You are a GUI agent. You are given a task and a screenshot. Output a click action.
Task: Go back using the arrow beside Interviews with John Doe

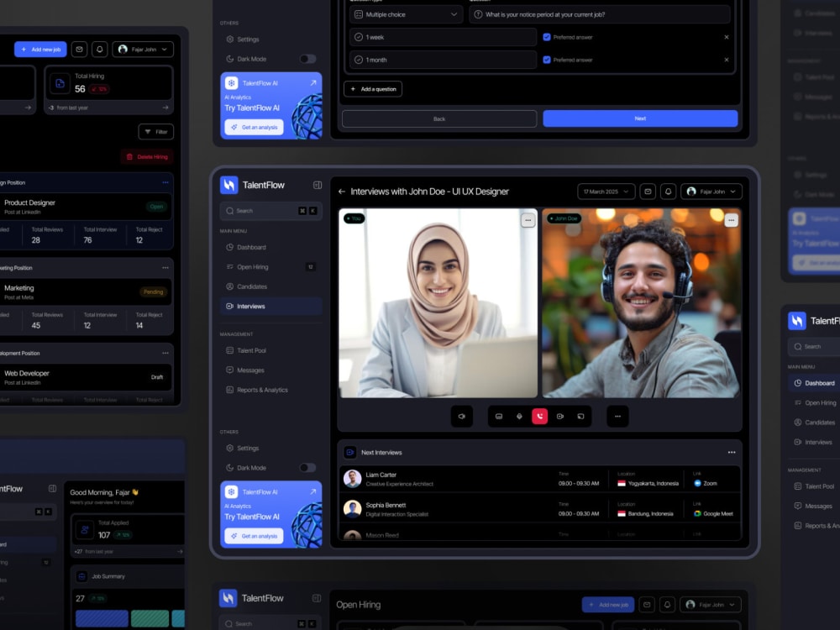tap(342, 192)
